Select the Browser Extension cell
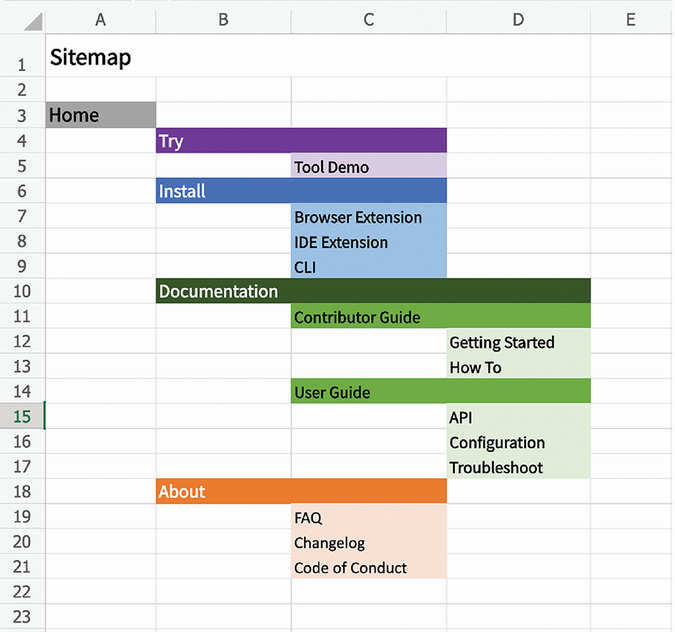This screenshot has height=632, width=675. (368, 217)
